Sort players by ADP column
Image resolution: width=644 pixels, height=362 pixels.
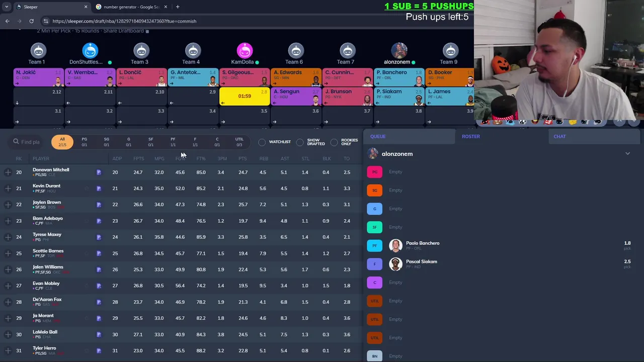(x=117, y=159)
